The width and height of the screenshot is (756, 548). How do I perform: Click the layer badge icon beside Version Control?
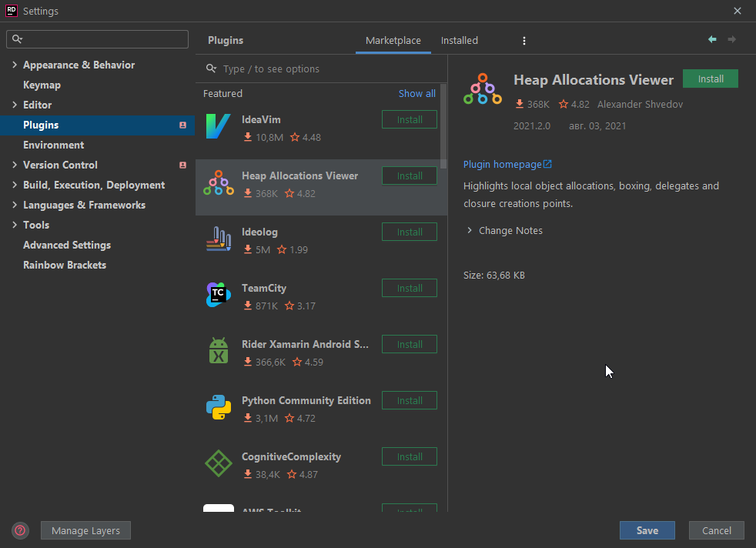[x=182, y=165]
